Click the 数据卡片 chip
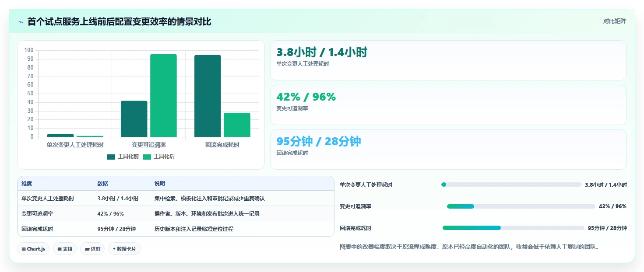This screenshot has width=644, height=272. coord(124,249)
